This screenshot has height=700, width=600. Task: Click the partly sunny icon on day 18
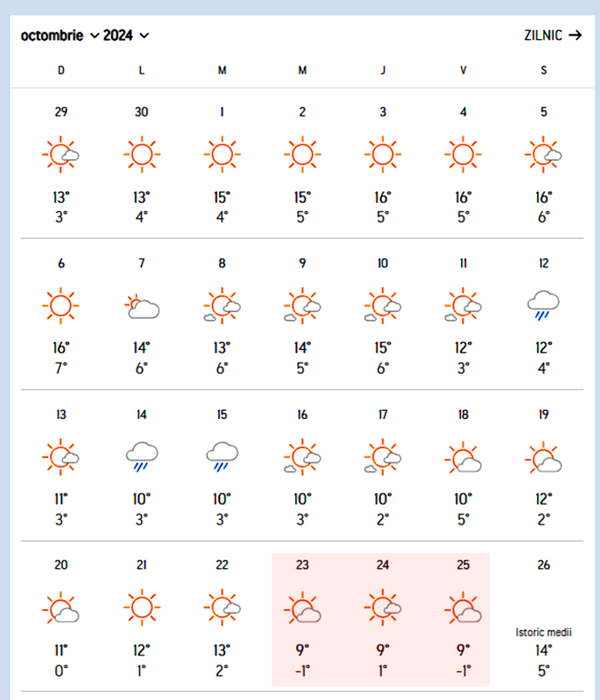[x=464, y=457]
